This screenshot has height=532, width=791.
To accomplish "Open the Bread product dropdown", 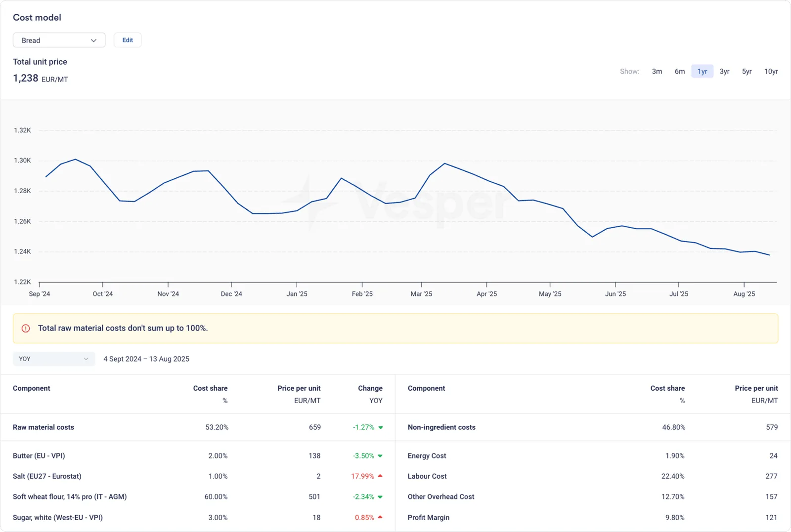I will point(59,40).
